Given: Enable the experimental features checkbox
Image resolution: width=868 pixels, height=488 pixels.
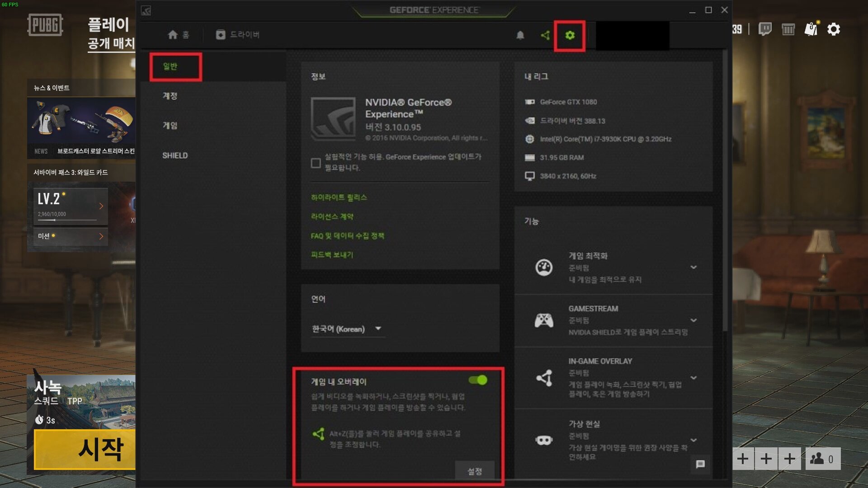Looking at the screenshot, I should click(316, 163).
